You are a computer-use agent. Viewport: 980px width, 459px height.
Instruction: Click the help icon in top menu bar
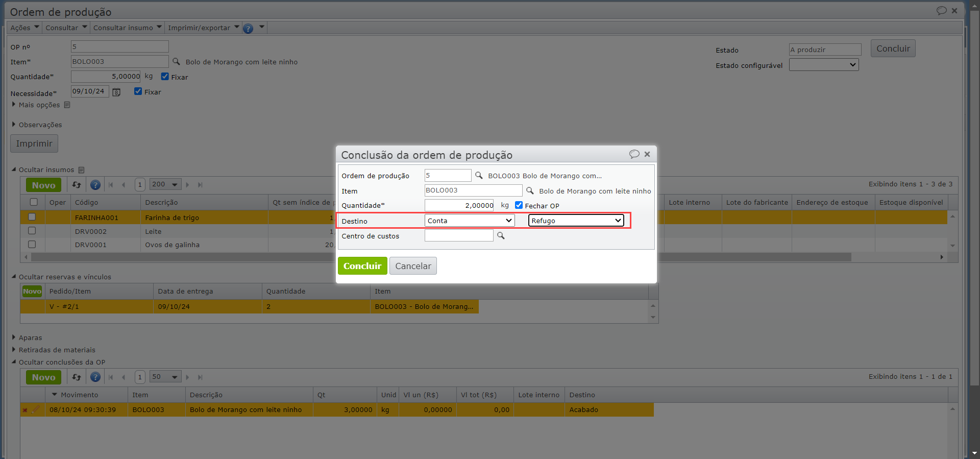pyautogui.click(x=248, y=28)
